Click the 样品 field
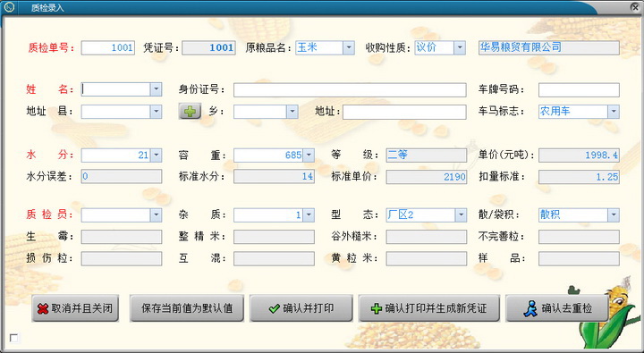The width and height of the screenshot is (644, 353). coord(579,258)
